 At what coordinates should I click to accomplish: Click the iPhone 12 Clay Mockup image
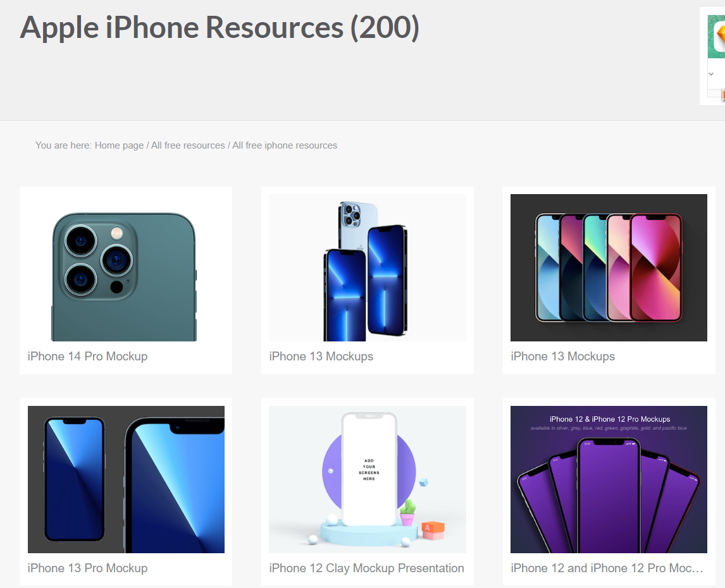point(368,479)
